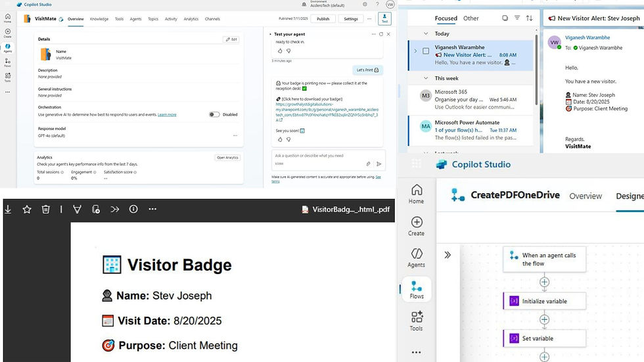Add step below 'When an agent calls the flow'
644x362 pixels.
(x=544, y=282)
